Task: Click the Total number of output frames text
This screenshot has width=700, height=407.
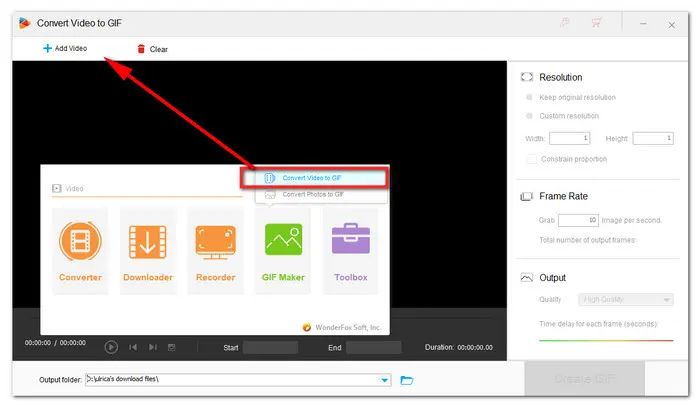Action: point(587,240)
